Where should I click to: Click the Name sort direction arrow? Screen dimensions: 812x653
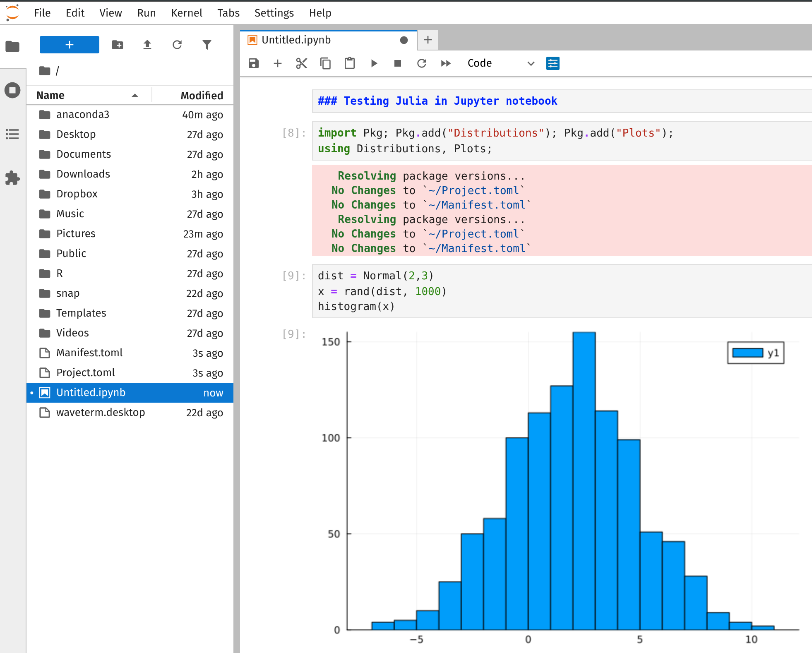click(x=135, y=96)
